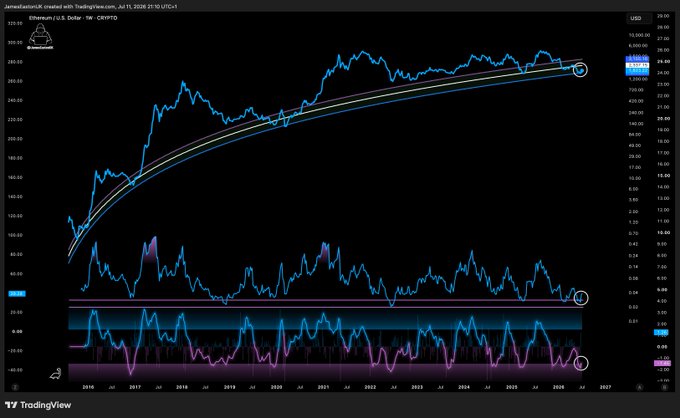The height and width of the screenshot is (418, 680).
Task: Click the 2018 label on time axis
Action: [x=182, y=387]
